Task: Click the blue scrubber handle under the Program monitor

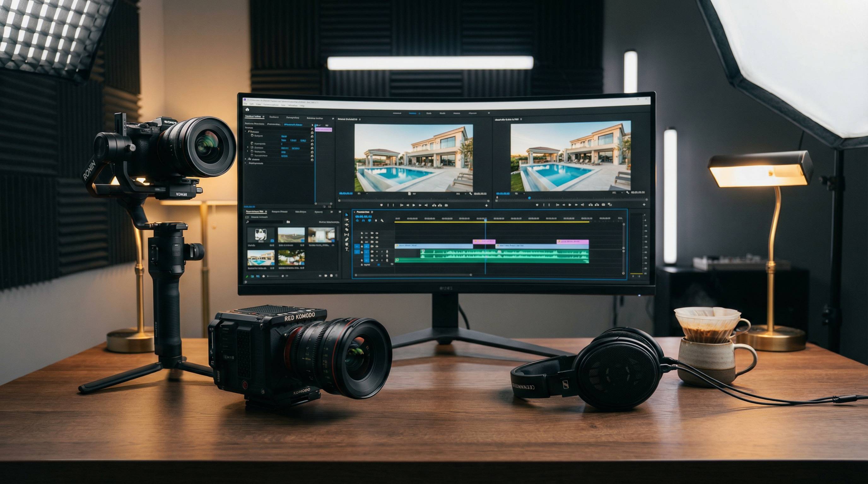Action: pos(529,198)
